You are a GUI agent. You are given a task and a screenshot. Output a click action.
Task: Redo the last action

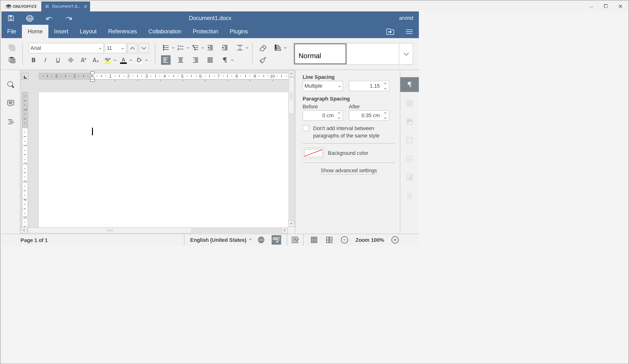click(69, 18)
